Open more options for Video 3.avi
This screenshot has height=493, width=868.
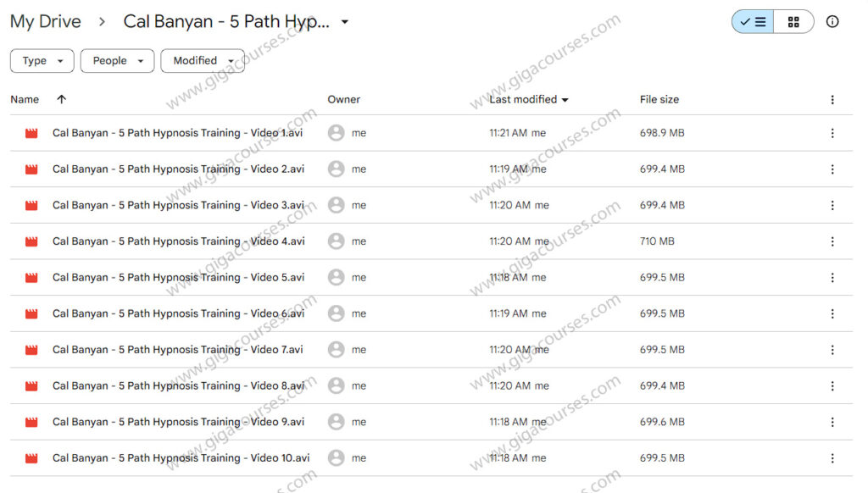(x=832, y=205)
